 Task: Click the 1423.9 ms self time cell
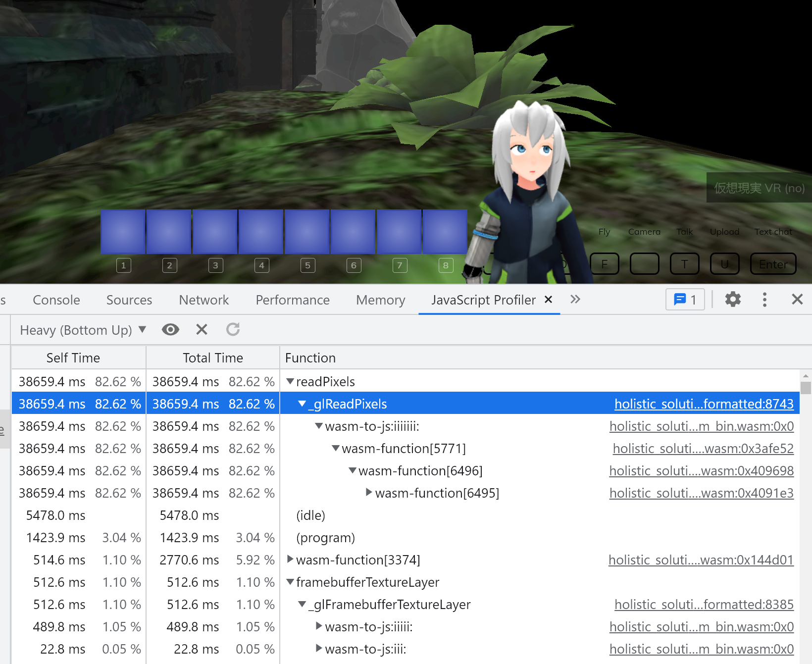[x=55, y=538]
